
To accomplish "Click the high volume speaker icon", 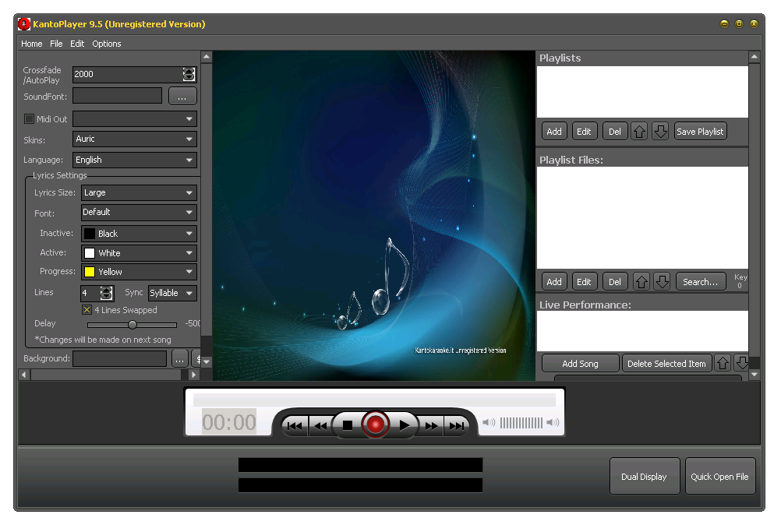I will pyautogui.click(x=553, y=422).
